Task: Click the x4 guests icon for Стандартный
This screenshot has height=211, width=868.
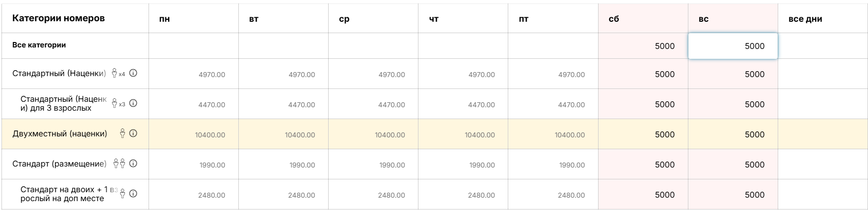Action: [x=118, y=74]
